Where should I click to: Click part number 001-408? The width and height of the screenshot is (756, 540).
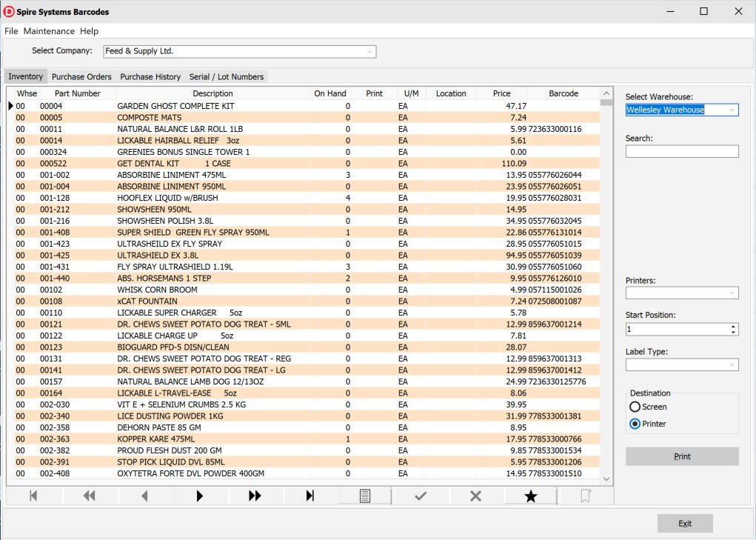pyautogui.click(x=55, y=233)
